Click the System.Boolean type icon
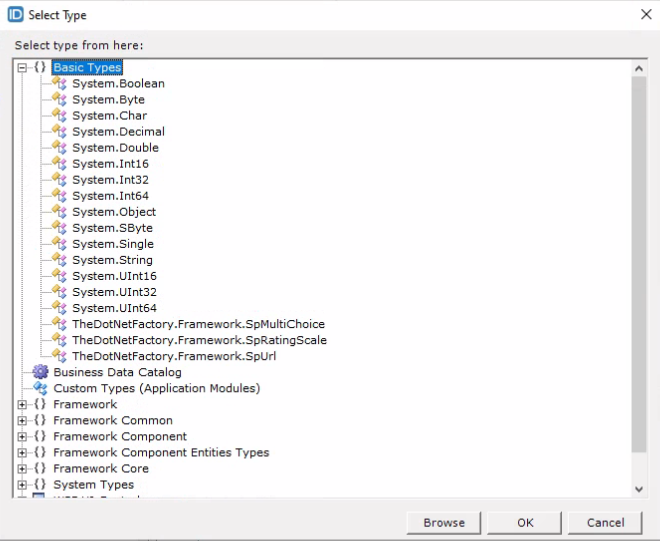 (59, 83)
